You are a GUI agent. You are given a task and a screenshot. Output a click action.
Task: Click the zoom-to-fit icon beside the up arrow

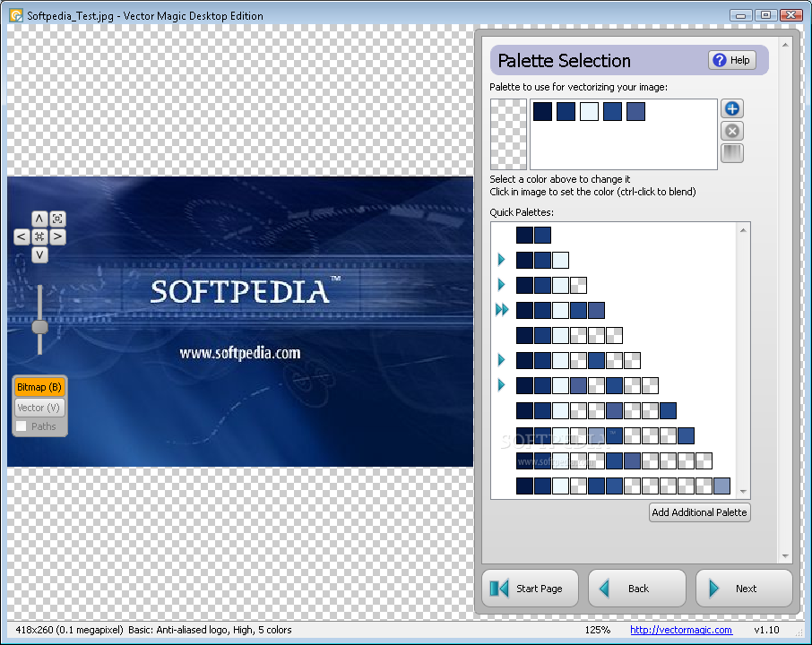pyautogui.click(x=57, y=219)
